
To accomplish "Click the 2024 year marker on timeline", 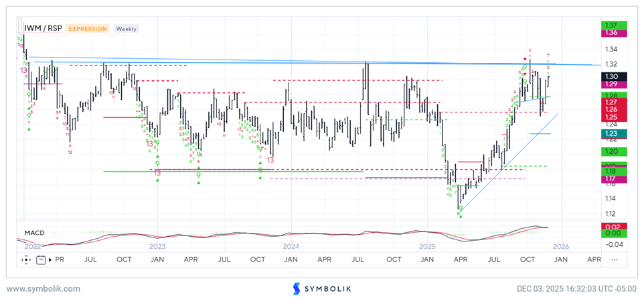I will click(291, 247).
